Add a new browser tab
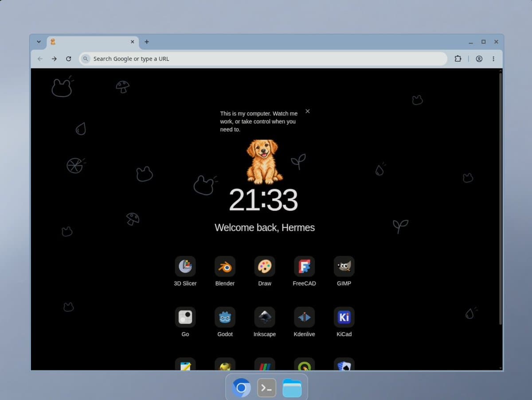This screenshot has height=400, width=532. click(147, 42)
